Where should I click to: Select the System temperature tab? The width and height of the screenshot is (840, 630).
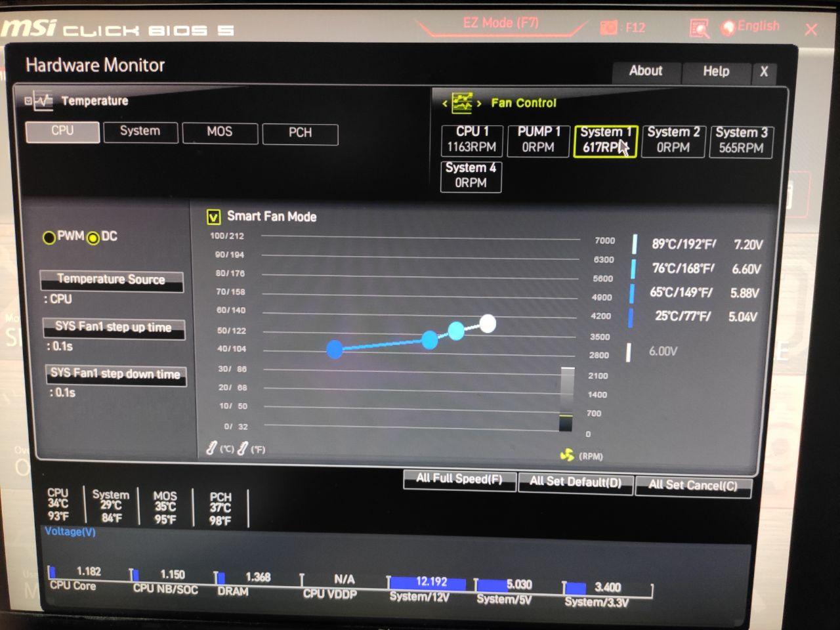tap(140, 132)
